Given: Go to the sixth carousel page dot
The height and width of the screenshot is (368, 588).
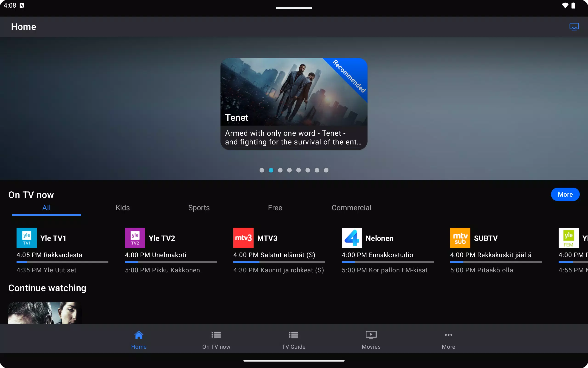Looking at the screenshot, I should point(308,170).
